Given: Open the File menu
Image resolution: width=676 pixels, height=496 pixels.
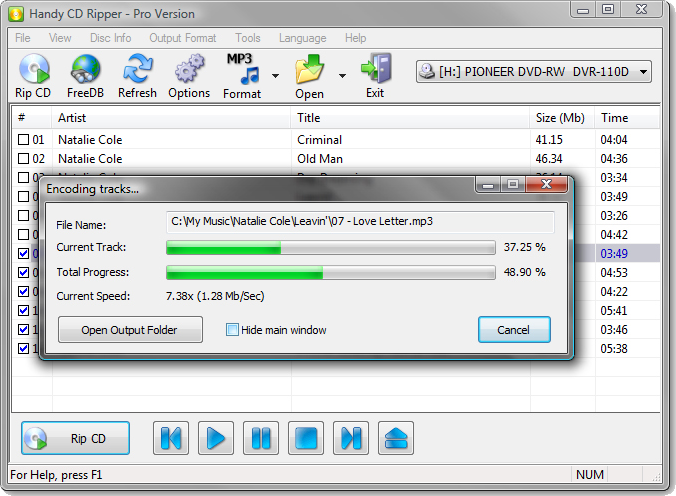Looking at the screenshot, I should (x=23, y=38).
